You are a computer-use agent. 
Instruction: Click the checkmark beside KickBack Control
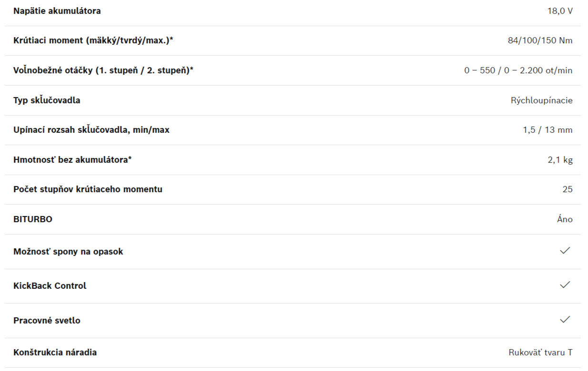(x=565, y=285)
